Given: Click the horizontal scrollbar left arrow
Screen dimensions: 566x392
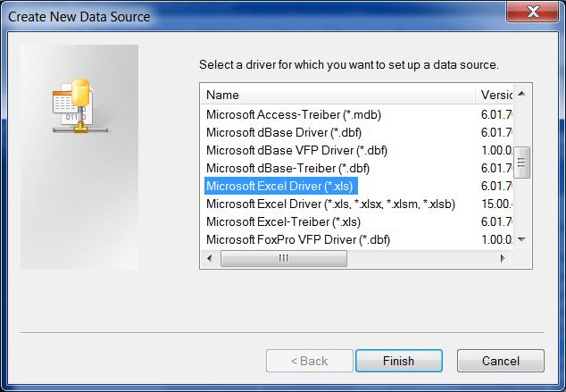Looking at the screenshot, I should [210, 258].
